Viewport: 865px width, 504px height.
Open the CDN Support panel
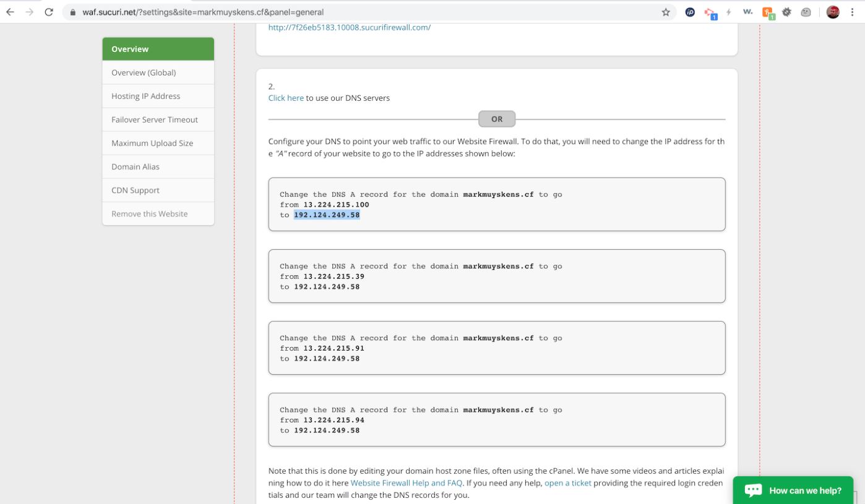pyautogui.click(x=158, y=190)
